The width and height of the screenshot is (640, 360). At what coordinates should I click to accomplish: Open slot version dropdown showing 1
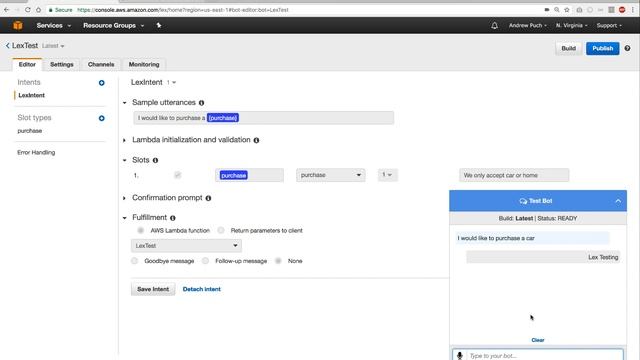click(x=387, y=175)
